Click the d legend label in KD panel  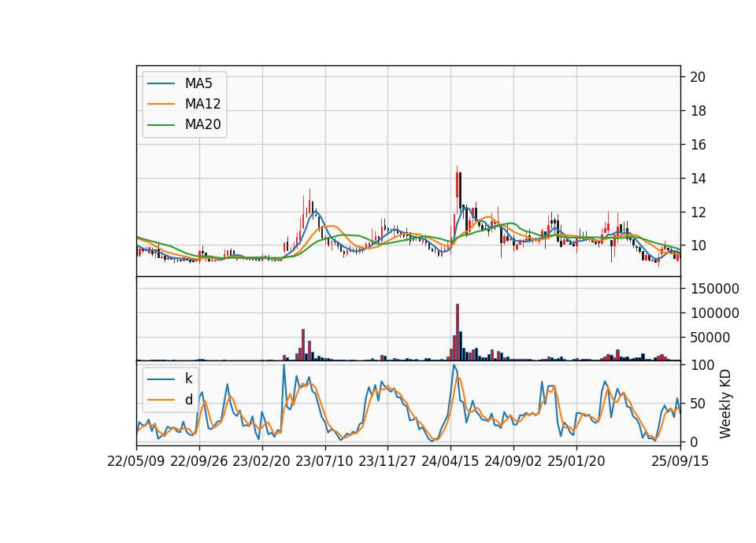click(188, 400)
